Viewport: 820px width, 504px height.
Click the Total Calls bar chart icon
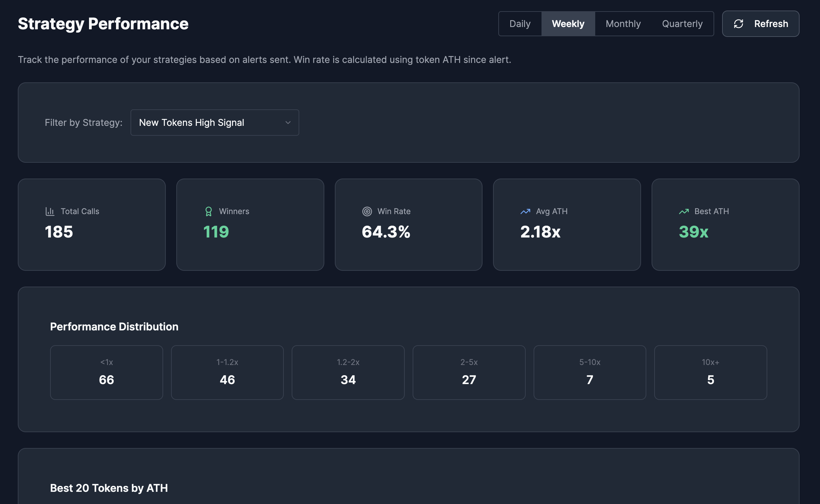(x=49, y=211)
